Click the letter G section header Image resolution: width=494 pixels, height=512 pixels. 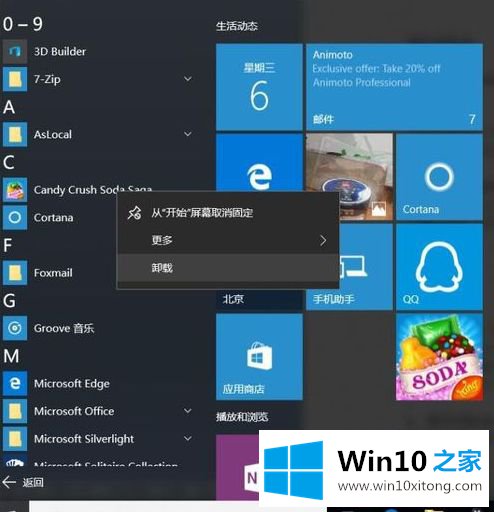click(9, 301)
